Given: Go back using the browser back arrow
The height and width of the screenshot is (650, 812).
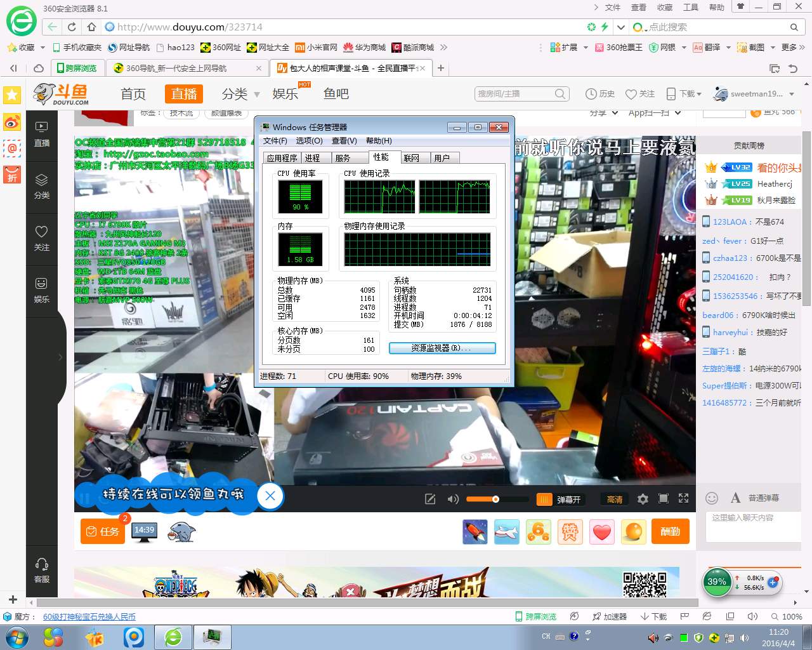Looking at the screenshot, I should (52, 27).
